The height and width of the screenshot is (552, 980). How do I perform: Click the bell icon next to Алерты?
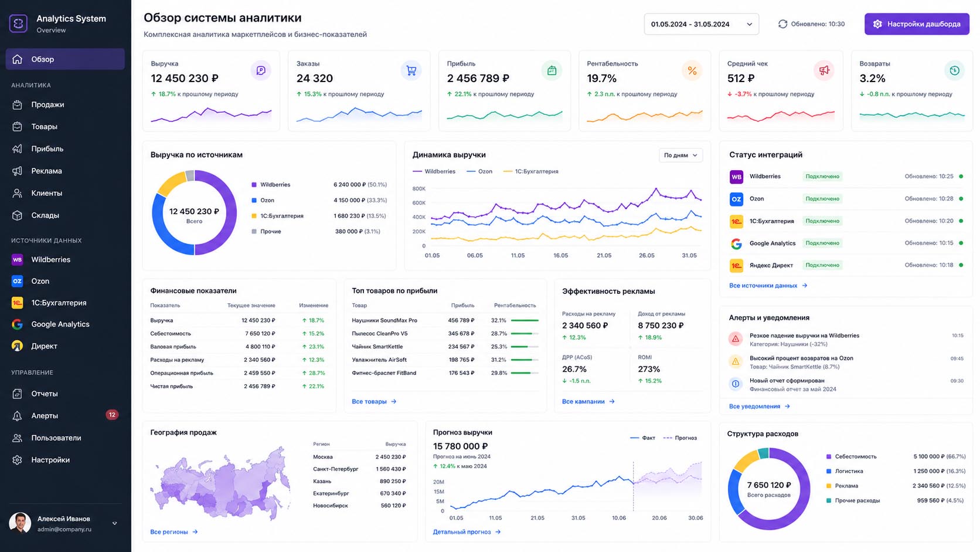pos(18,416)
